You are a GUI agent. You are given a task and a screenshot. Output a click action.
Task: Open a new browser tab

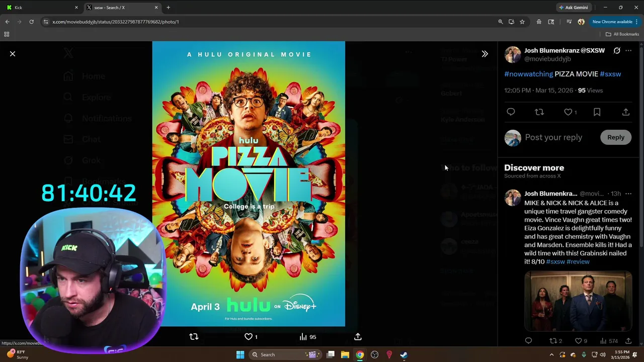[x=168, y=8]
